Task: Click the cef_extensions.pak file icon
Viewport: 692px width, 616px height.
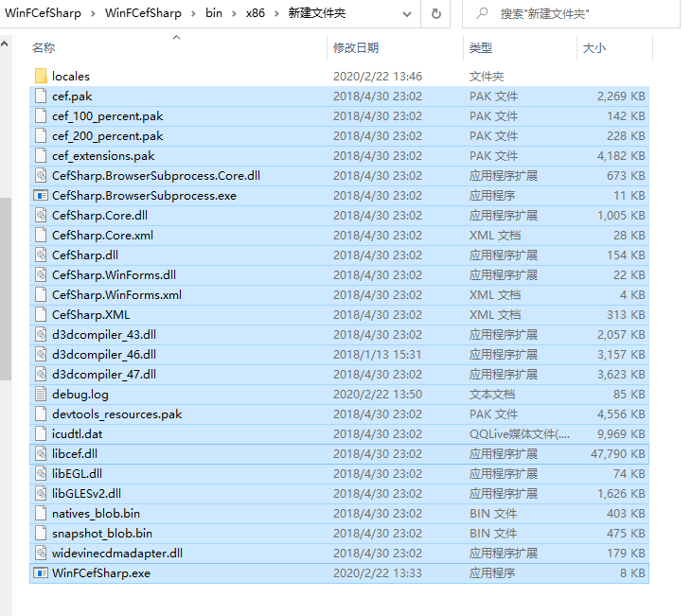Action: pyautogui.click(x=41, y=155)
